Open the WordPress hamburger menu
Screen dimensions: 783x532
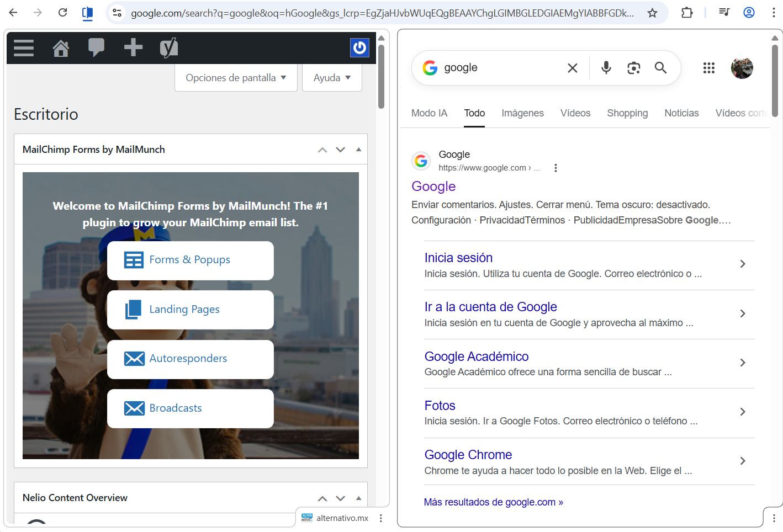[x=24, y=48]
